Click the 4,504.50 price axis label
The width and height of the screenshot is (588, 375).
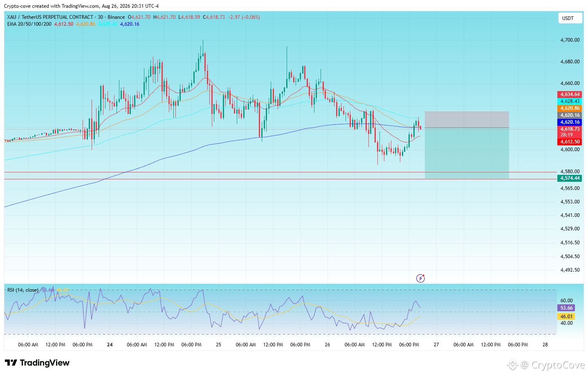[570, 257]
